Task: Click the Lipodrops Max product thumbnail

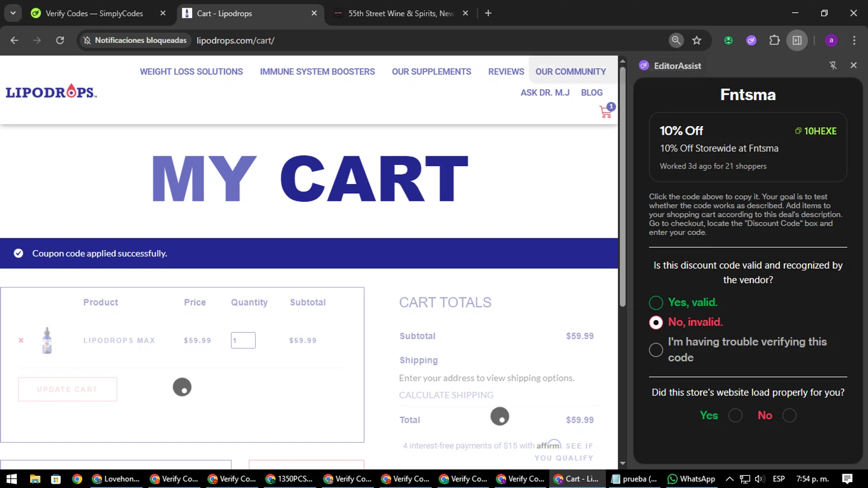Action: 47,340
